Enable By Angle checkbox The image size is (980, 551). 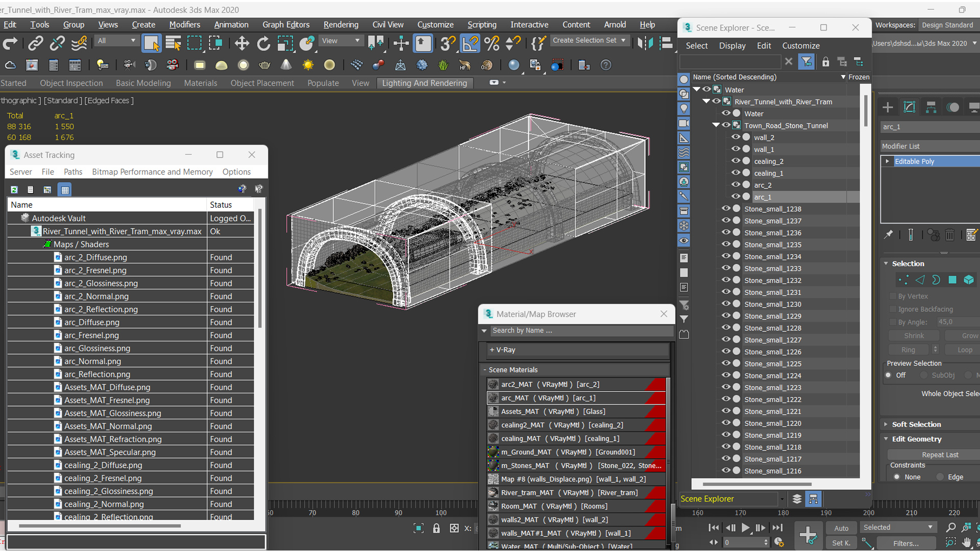pos(893,322)
